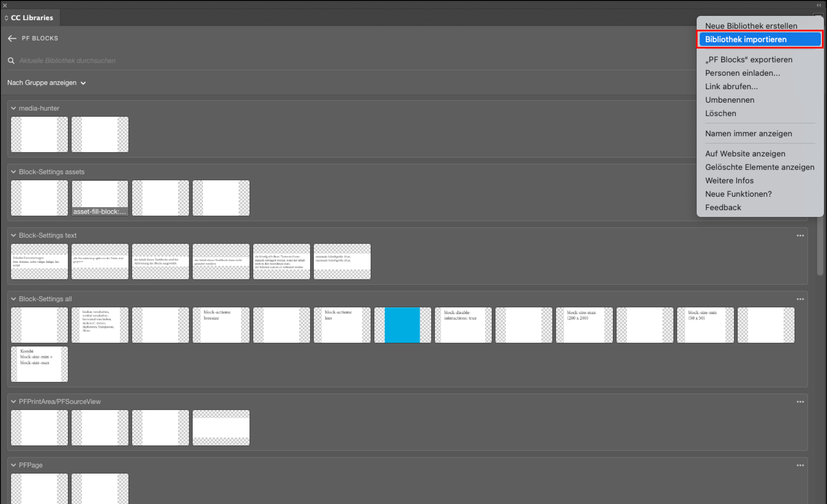This screenshot has width=827, height=504.
Task: Open options for PFPrintArea/PFSourceView group
Action: click(x=800, y=402)
